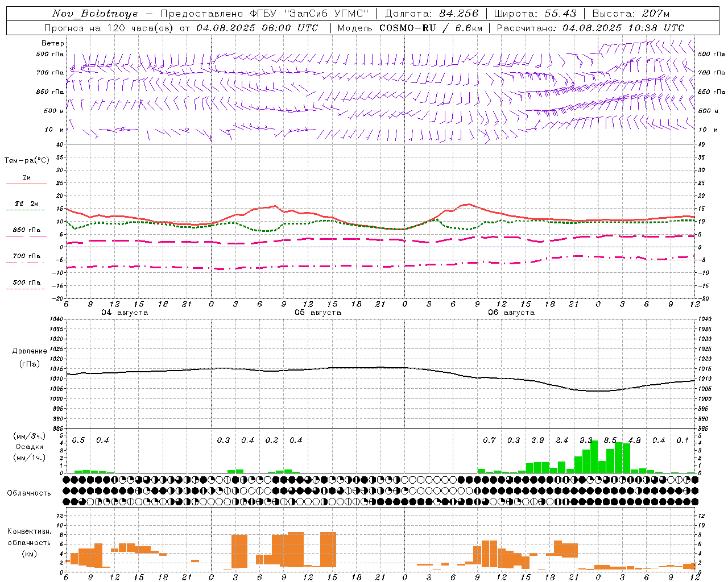The width and height of the screenshot is (728, 582).
Task: Click the 'Td 2м' dew point legend entry
Action: coord(26,203)
